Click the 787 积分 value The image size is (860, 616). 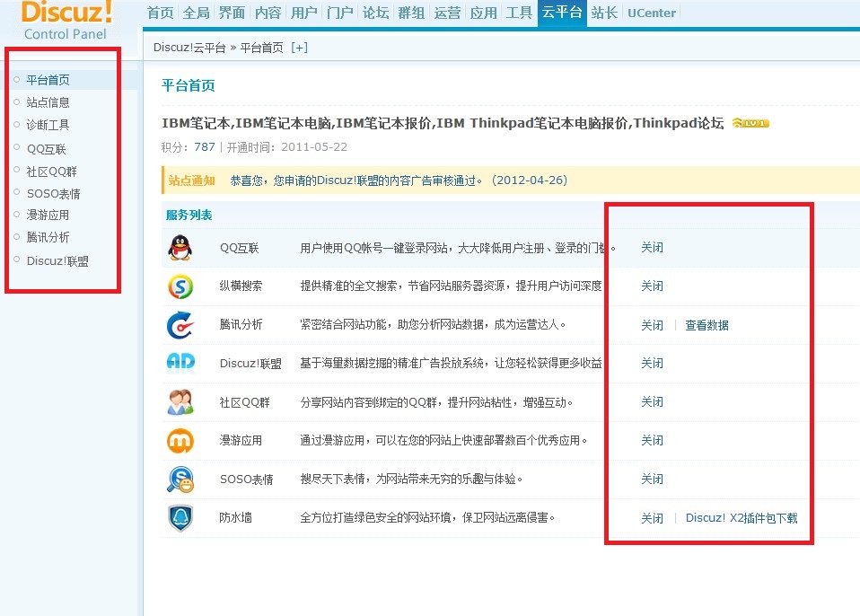(205, 147)
